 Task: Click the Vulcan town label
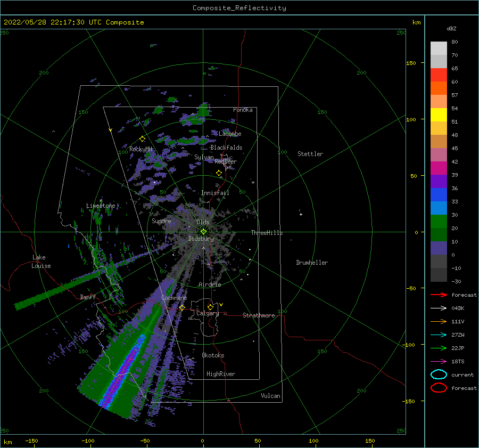[x=271, y=396]
